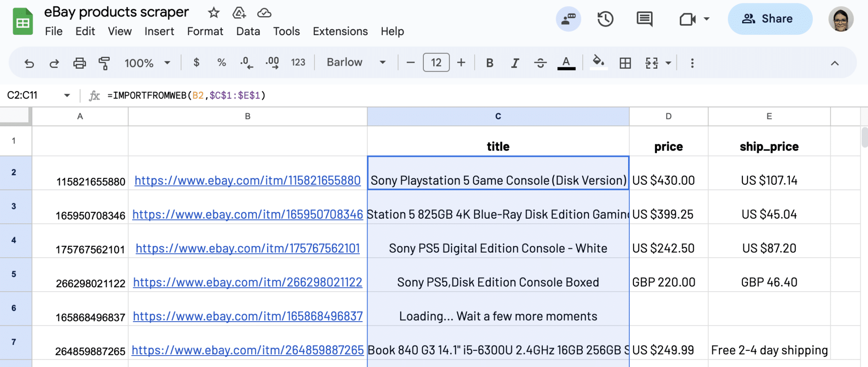Print the spreadsheet
Screen dimensions: 868x367
pyautogui.click(x=79, y=63)
